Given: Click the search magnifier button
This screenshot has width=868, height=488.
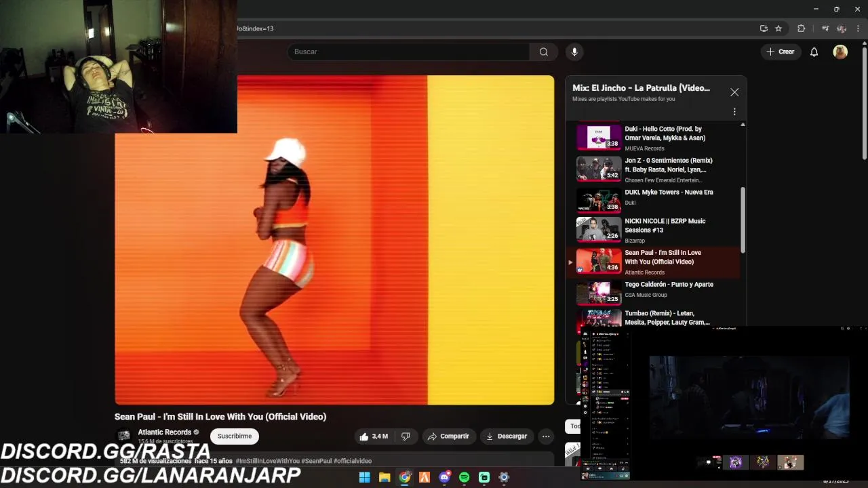Looking at the screenshot, I should pos(544,52).
